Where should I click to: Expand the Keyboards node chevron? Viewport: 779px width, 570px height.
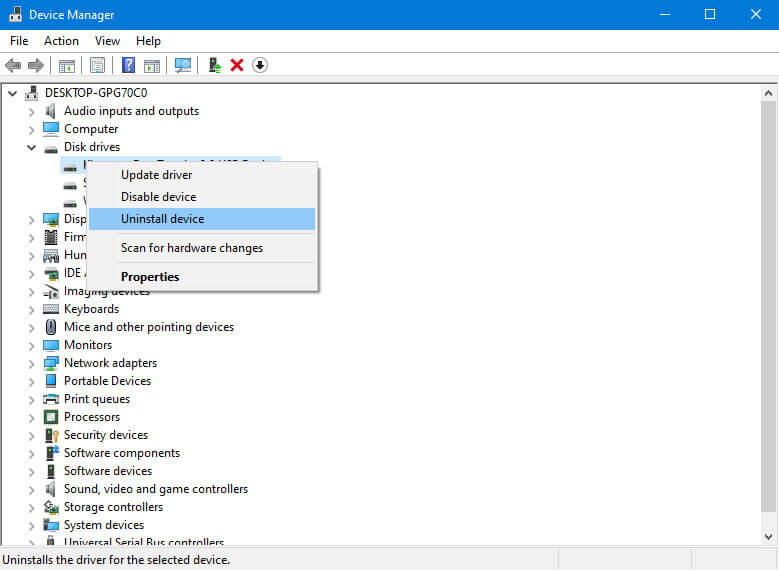tap(31, 310)
